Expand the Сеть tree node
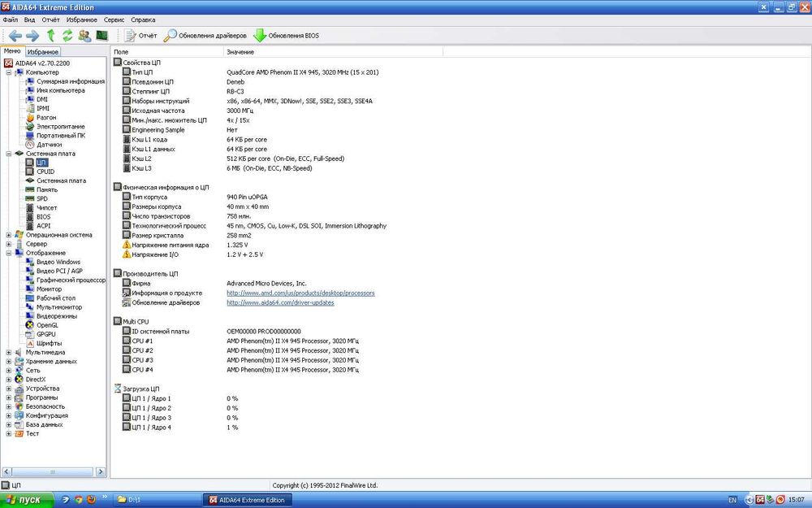 (9, 371)
